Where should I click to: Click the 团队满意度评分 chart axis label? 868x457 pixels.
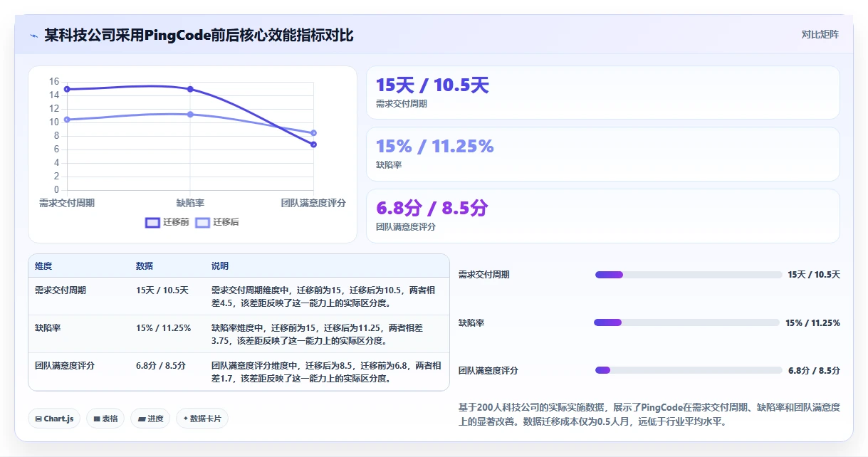click(x=313, y=203)
